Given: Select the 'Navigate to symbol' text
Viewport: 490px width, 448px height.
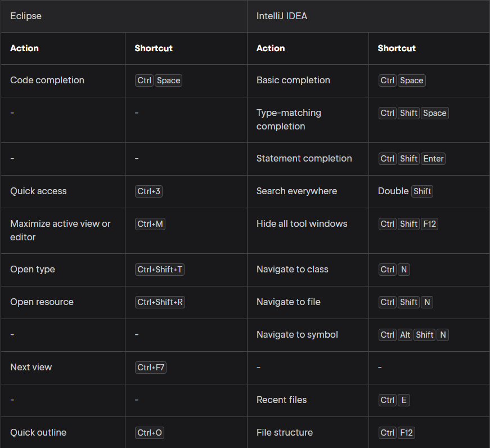Looking at the screenshot, I should click(297, 334).
